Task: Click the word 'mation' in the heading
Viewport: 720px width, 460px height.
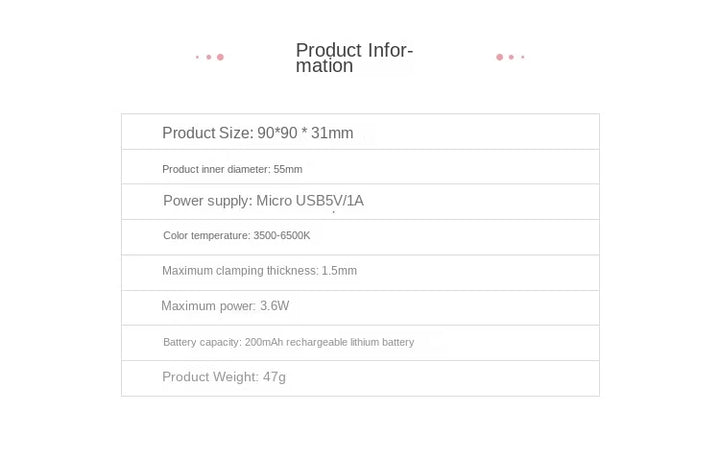Action: click(x=324, y=66)
